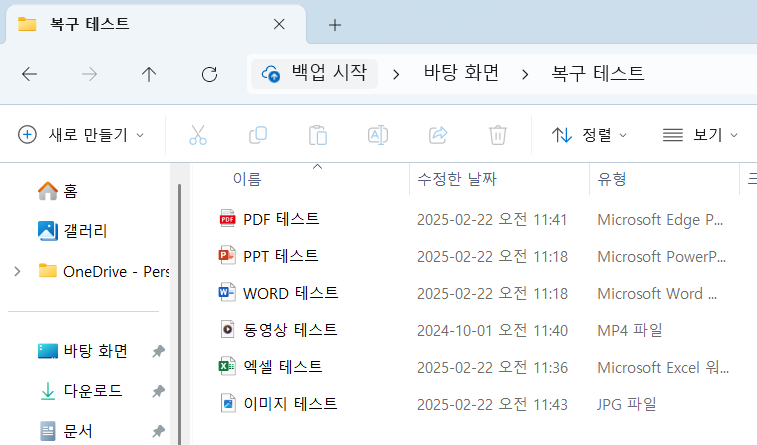
Task: Click the 갤러리 icon in sidebar
Action: coord(48,231)
